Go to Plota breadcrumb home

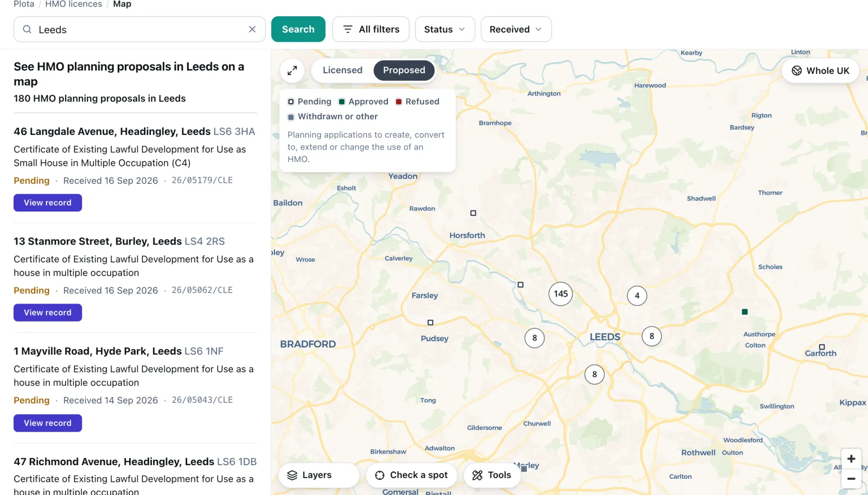(x=24, y=4)
